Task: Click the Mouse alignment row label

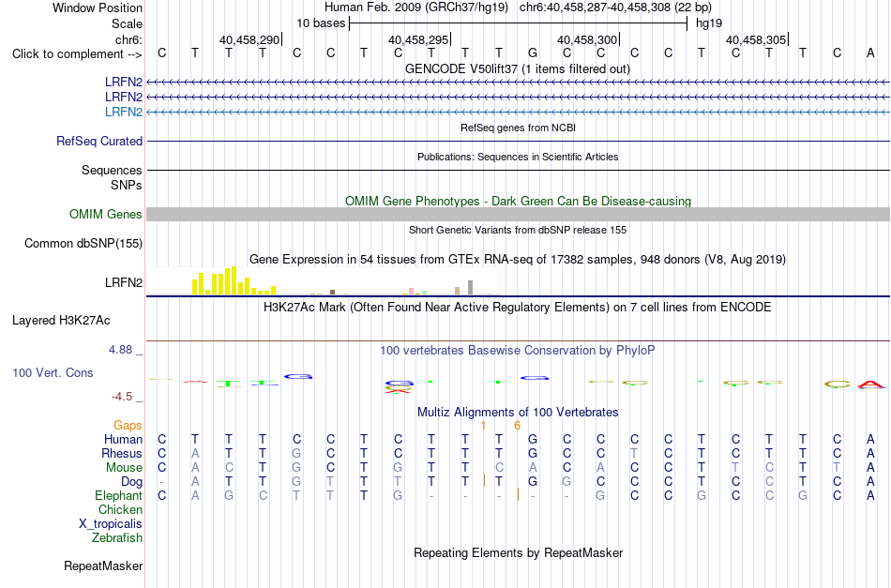Action: 124,468
